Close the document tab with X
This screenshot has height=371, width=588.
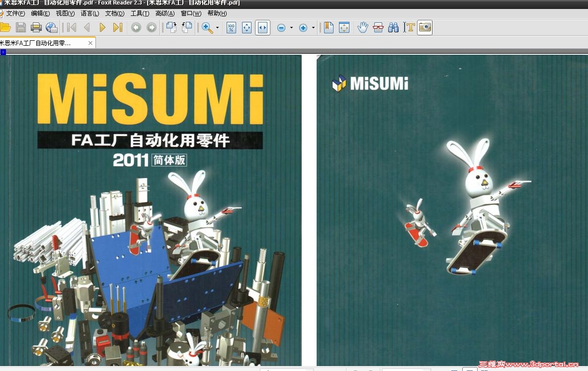coord(90,43)
